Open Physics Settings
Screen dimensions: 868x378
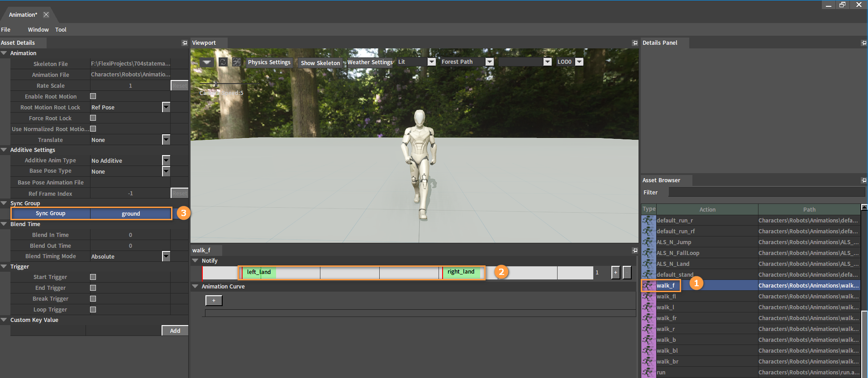(269, 62)
